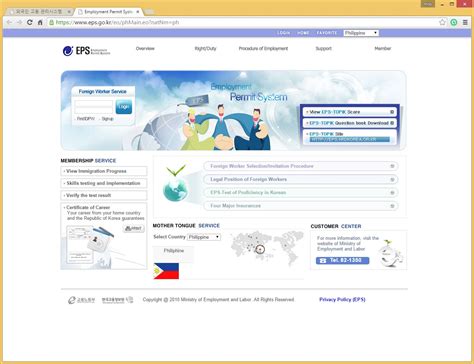Click the Certificate of Career print button
This screenshot has width=474, height=364.
point(133,229)
